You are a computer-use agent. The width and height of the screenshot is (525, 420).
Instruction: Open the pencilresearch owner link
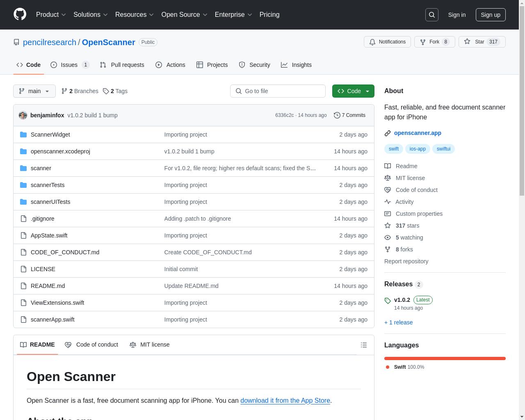(50, 42)
